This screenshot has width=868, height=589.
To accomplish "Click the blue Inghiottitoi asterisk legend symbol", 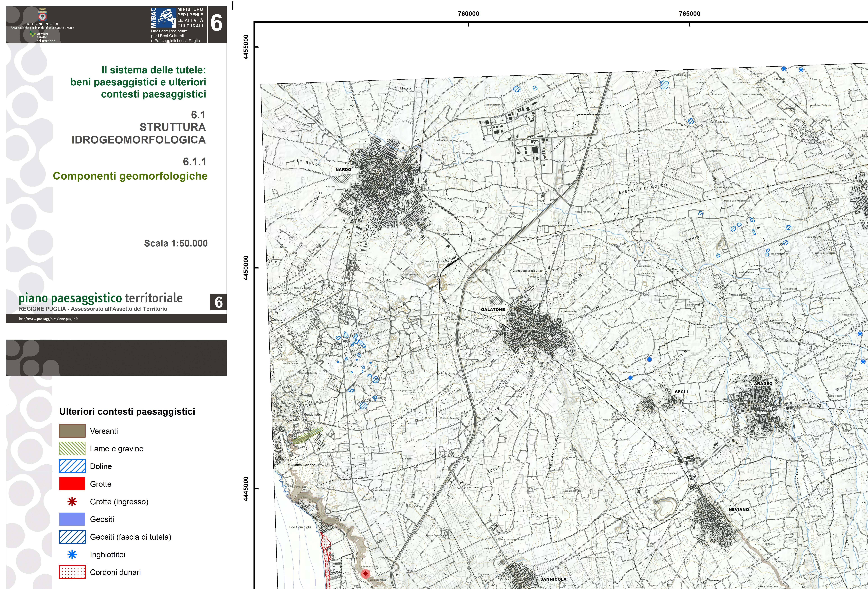I will [x=72, y=555].
